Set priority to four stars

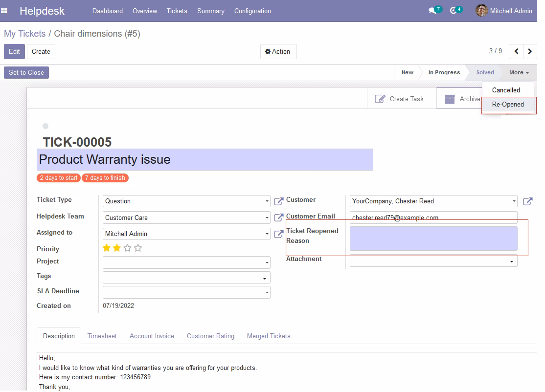tap(138, 248)
